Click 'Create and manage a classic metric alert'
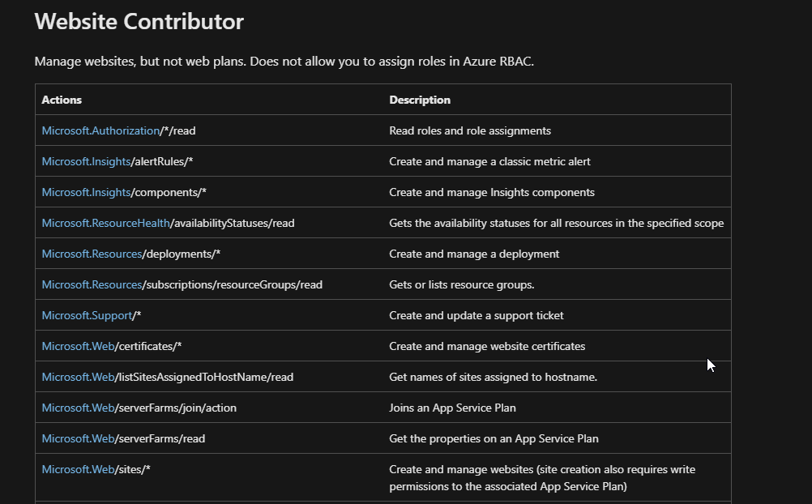Image resolution: width=812 pixels, height=504 pixels. (490, 161)
